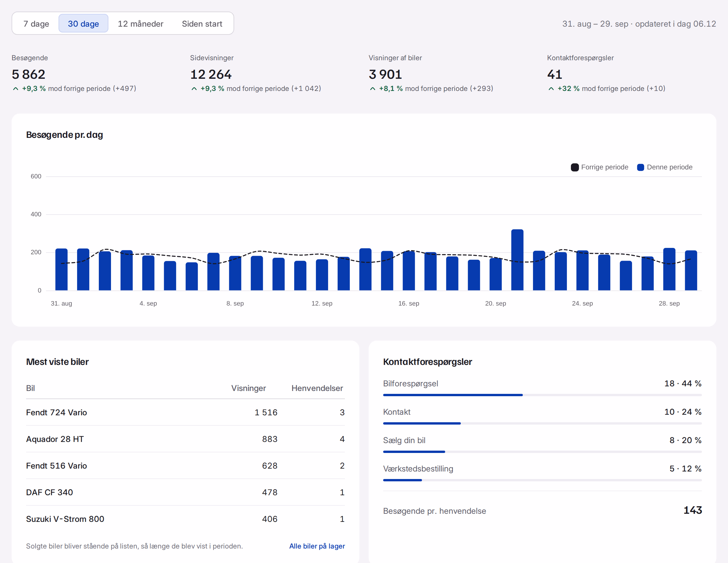Select the Fendt 724 Vario row
The image size is (728, 563).
(185, 412)
